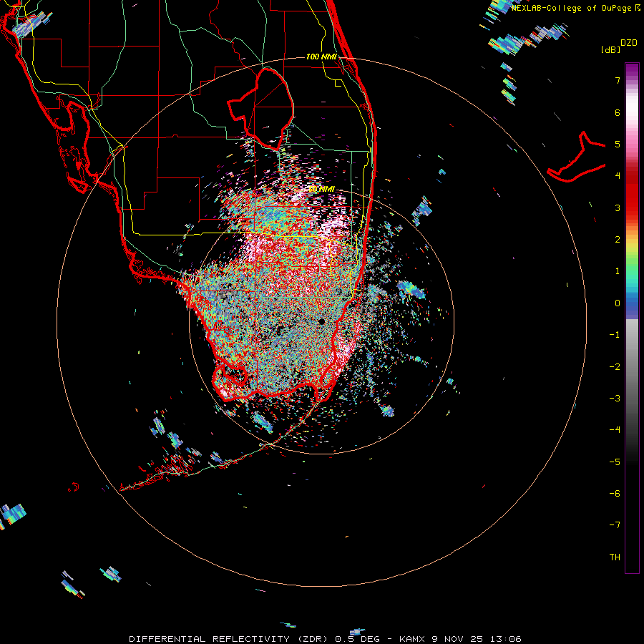
Task: Click the ZDR color scale bar
Action: tap(632, 318)
